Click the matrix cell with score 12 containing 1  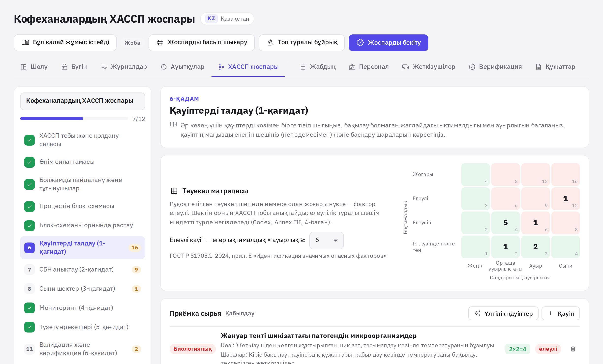click(x=565, y=199)
